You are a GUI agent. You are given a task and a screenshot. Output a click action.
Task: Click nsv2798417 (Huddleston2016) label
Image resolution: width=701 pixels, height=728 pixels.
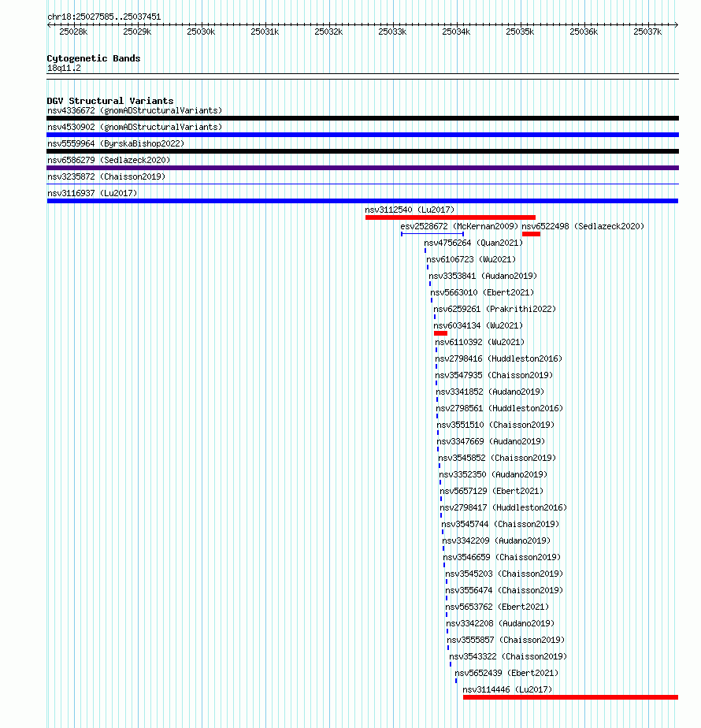click(x=504, y=508)
